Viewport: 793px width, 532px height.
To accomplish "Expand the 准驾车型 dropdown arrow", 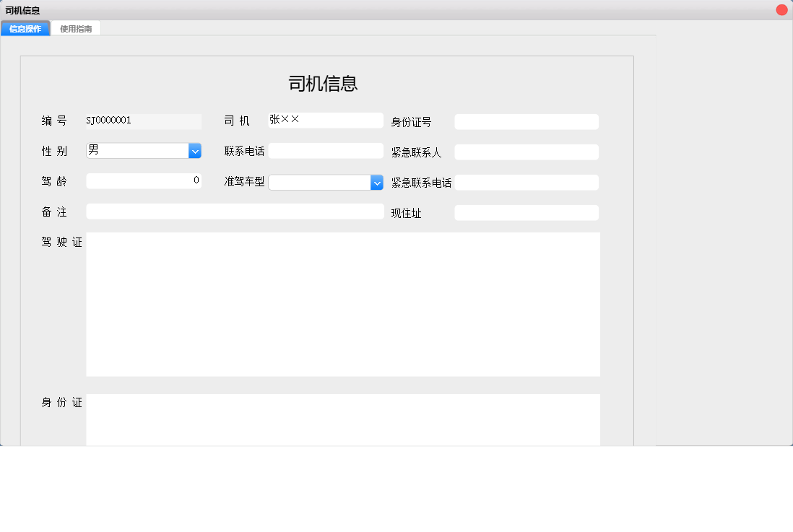I will pyautogui.click(x=377, y=183).
